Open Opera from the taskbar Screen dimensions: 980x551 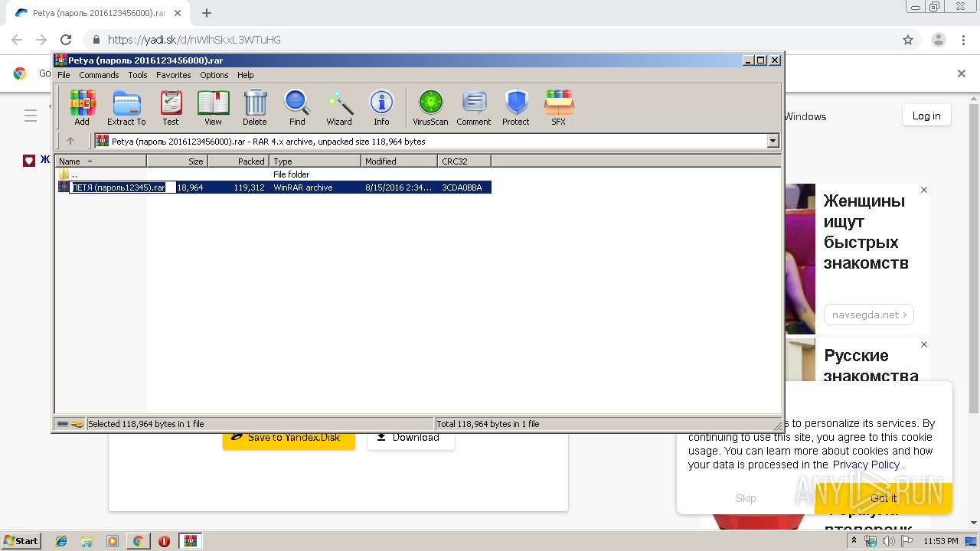click(x=164, y=541)
